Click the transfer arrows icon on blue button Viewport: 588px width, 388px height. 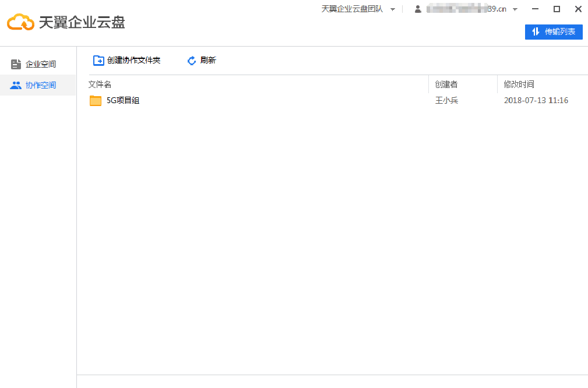536,31
